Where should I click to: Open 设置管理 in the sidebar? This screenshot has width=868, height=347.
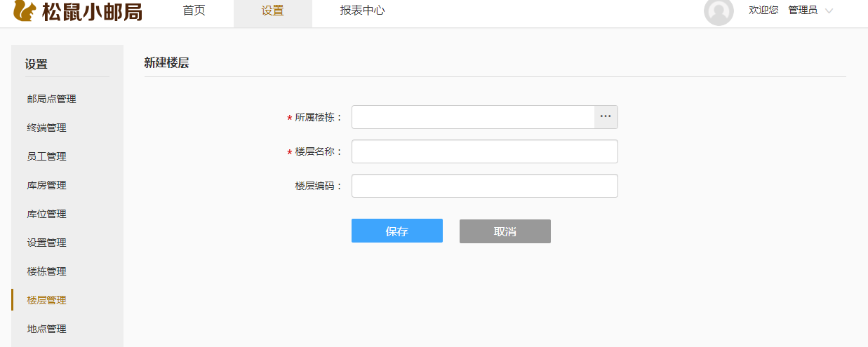pyautogui.click(x=46, y=243)
